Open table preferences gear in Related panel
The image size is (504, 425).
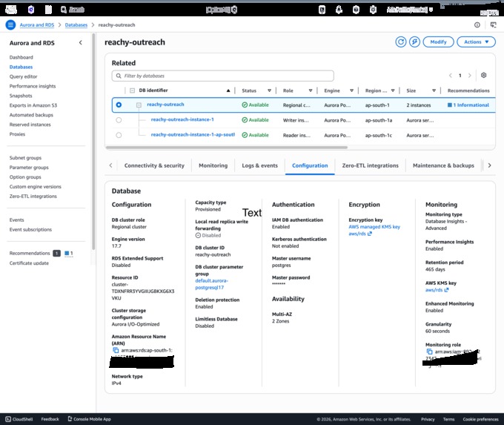pos(483,75)
